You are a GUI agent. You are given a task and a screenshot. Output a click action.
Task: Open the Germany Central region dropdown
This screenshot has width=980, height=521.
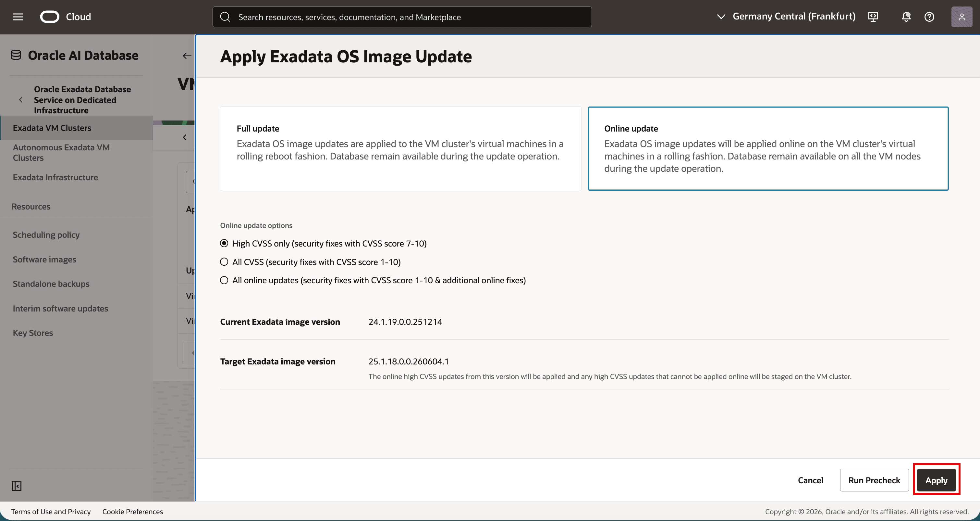[786, 16]
